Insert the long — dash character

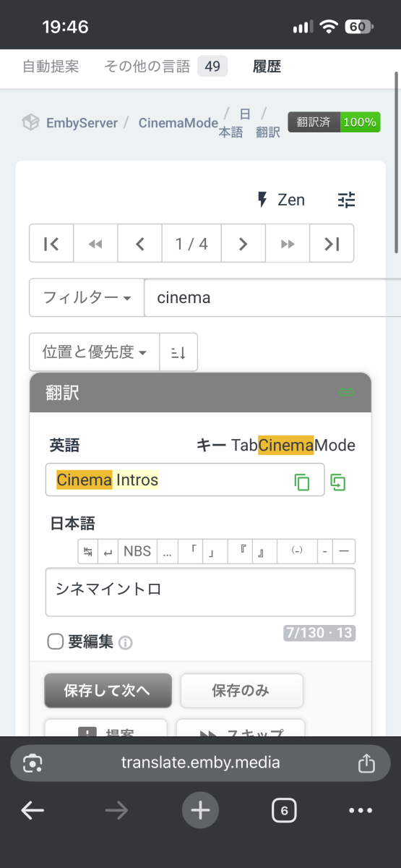point(344,551)
